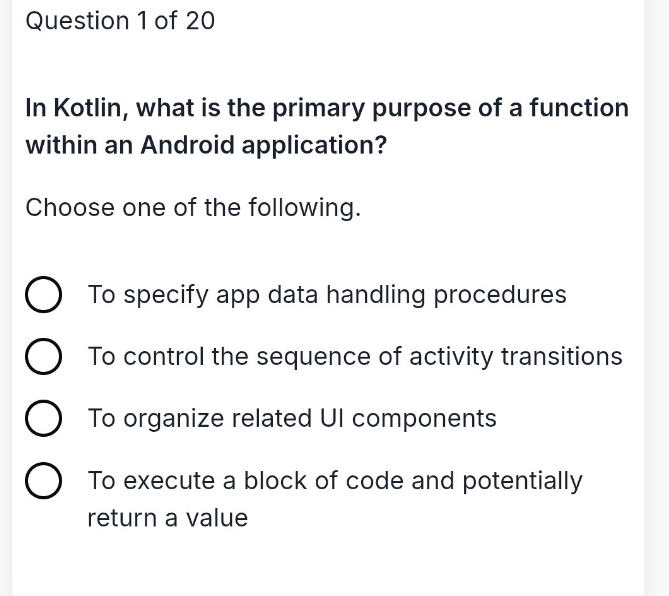Click the word 'components' in the third answer
The width and height of the screenshot is (669, 596).
[424, 419]
